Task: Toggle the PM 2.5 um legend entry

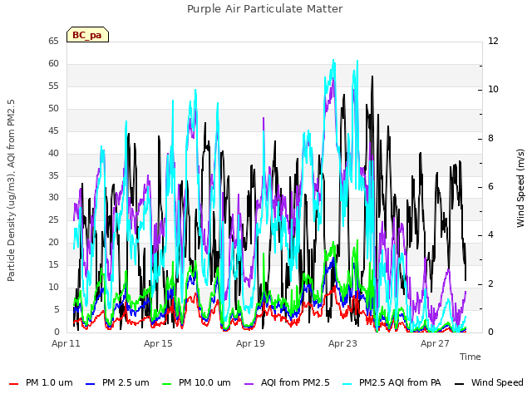Action: pos(117,383)
